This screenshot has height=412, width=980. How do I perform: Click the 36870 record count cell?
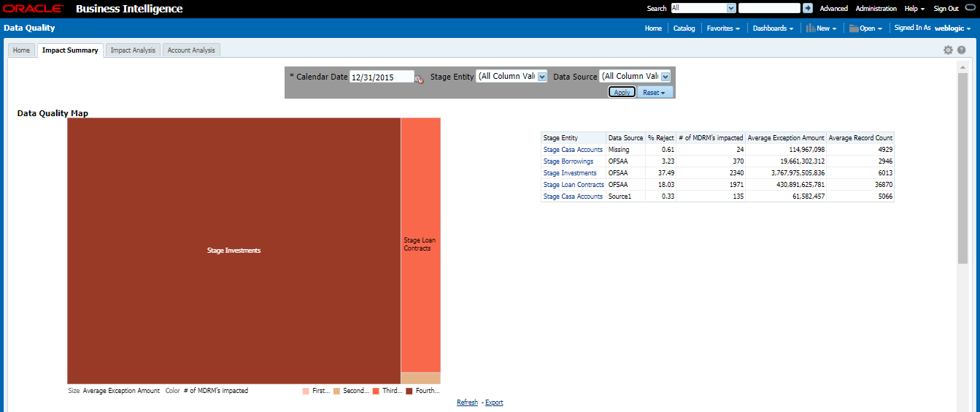tap(860, 185)
